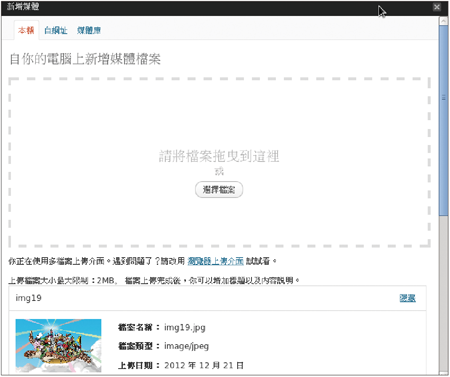Open the 媒體庫 tab
Image resolution: width=450 pixels, height=377 pixels.
pyautogui.click(x=89, y=30)
